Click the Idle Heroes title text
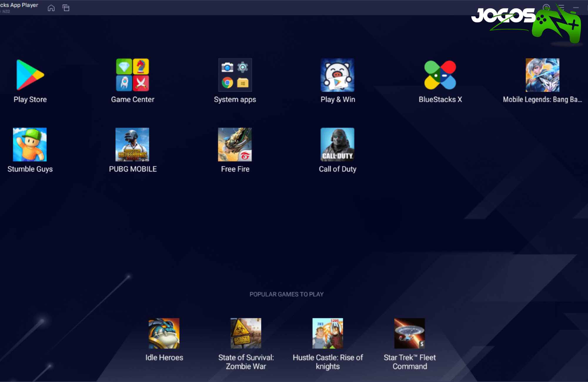 pyautogui.click(x=164, y=358)
